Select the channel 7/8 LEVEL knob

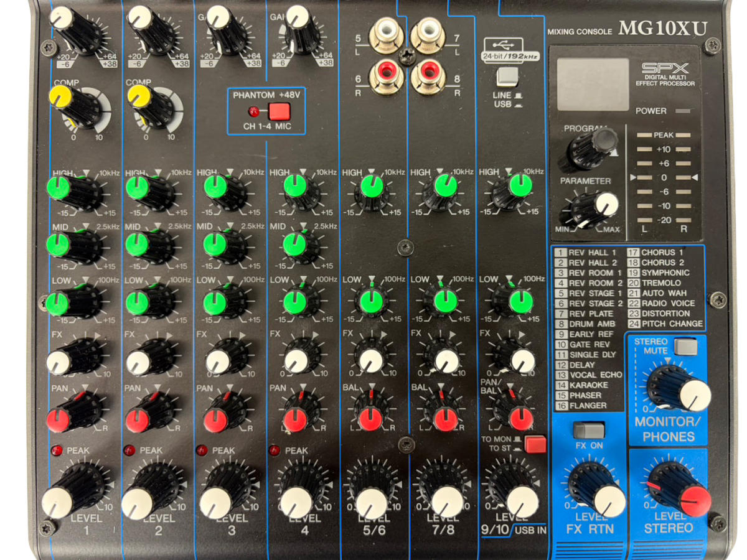(x=443, y=492)
